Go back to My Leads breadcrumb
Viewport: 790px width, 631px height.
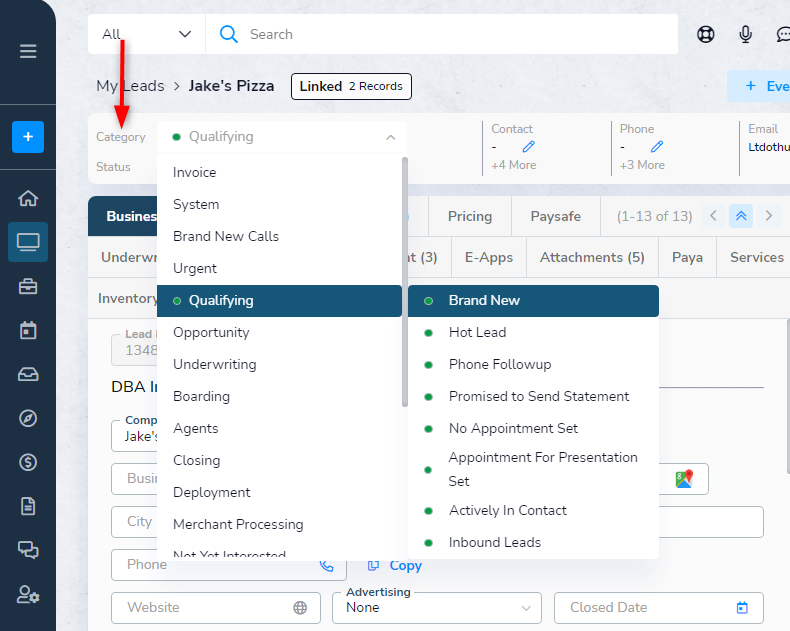coord(130,86)
